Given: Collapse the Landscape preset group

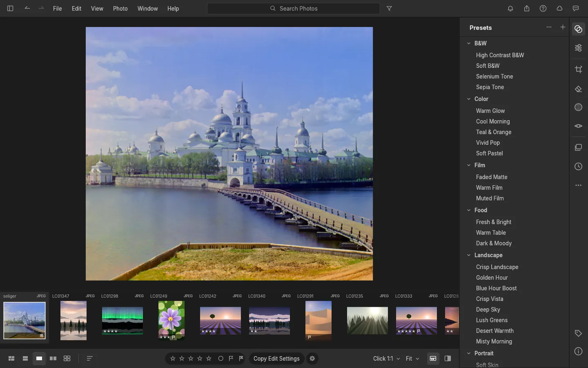Looking at the screenshot, I should [x=469, y=255].
